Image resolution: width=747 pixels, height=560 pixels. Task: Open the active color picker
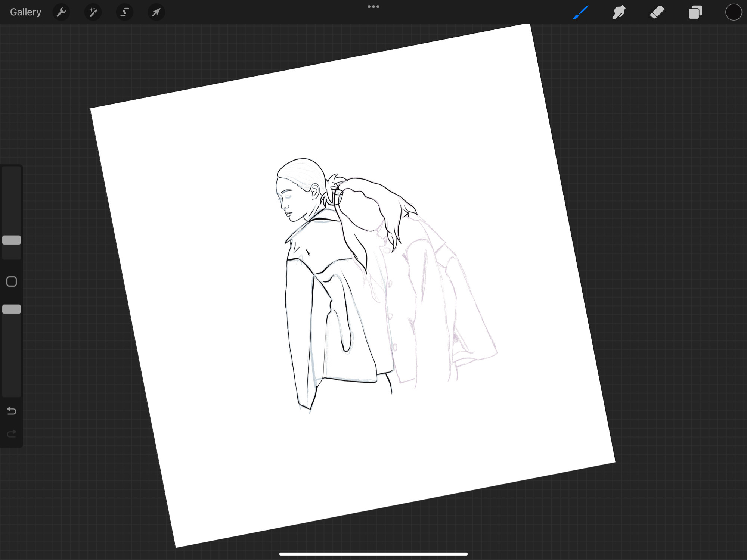pos(734,12)
